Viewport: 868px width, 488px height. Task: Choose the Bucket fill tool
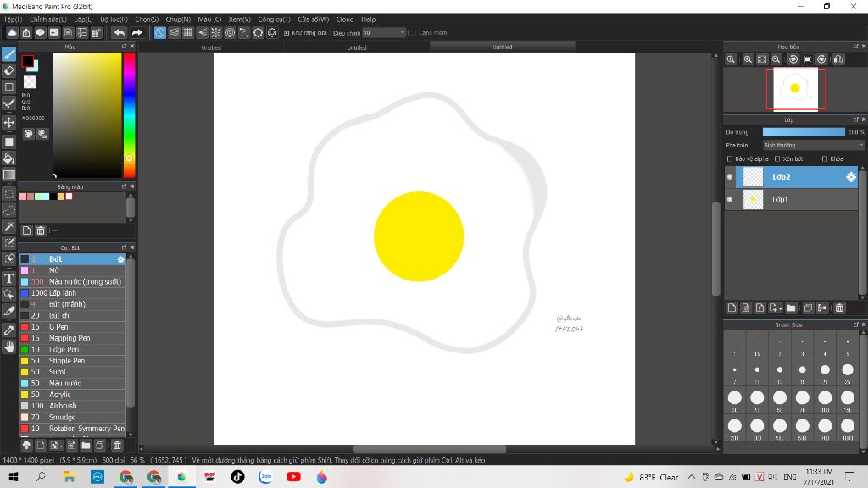click(x=8, y=158)
